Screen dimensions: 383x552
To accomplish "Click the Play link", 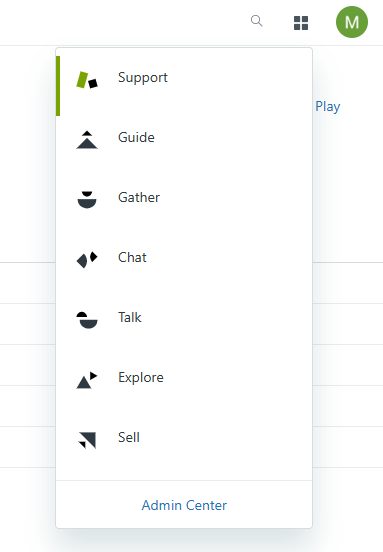I will coord(328,107).
